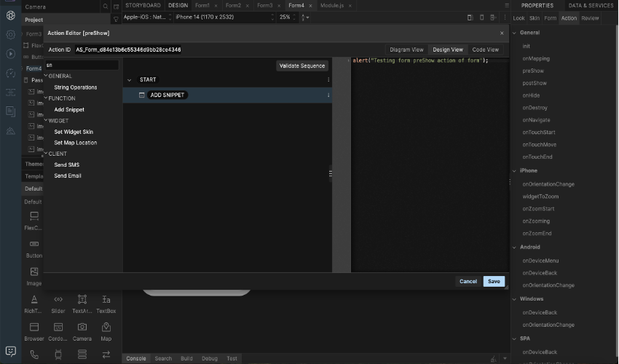The image size is (619, 364).
Task: Select the Button widget in palette
Action: [34, 244]
